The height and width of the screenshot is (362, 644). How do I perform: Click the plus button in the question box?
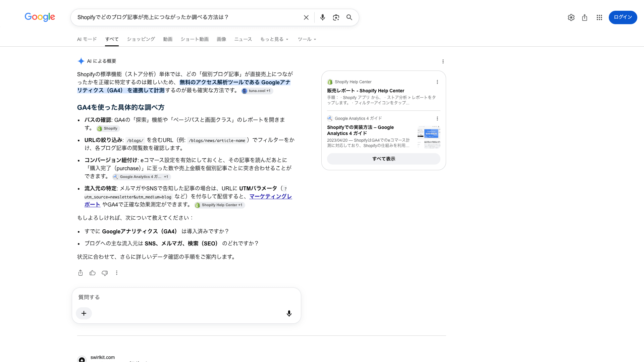tap(84, 313)
